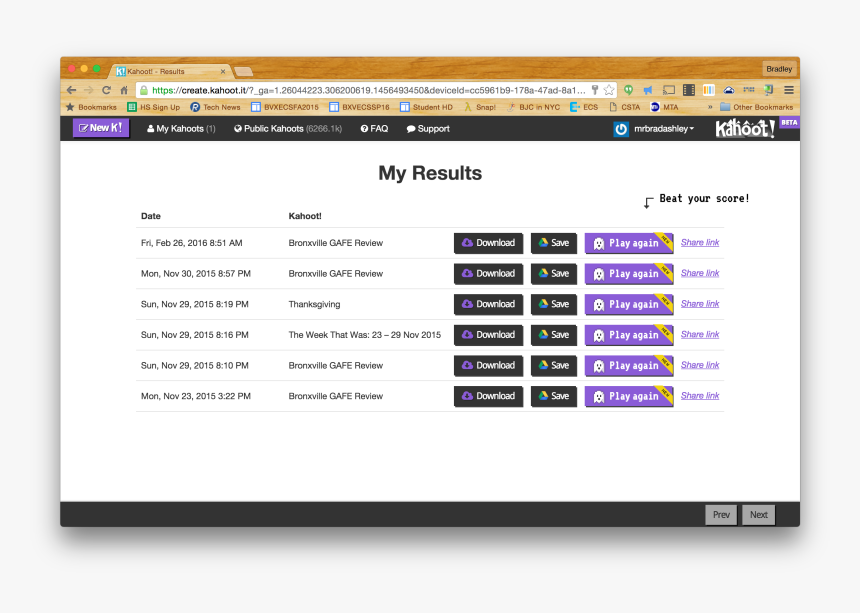
Task: Click the cloud extension icon in toolbar
Action: pos(728,90)
